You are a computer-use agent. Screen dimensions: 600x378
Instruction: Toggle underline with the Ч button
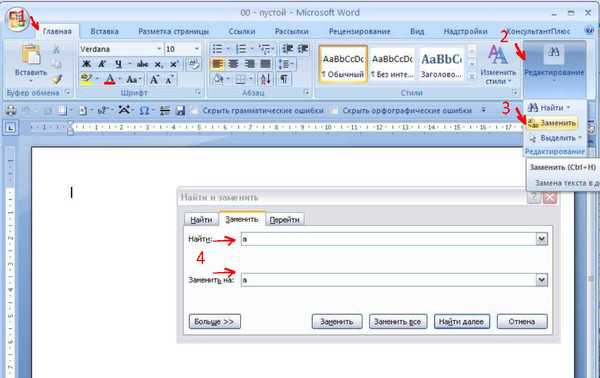[x=119, y=64]
